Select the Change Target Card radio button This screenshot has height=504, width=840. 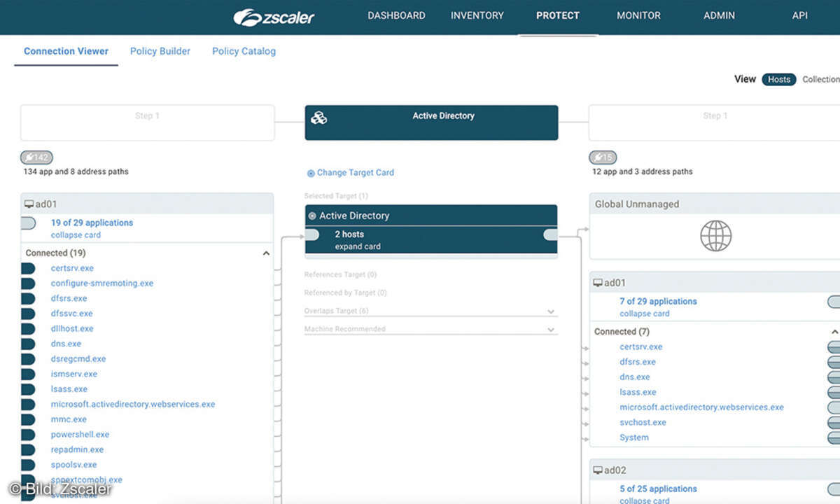tap(311, 173)
